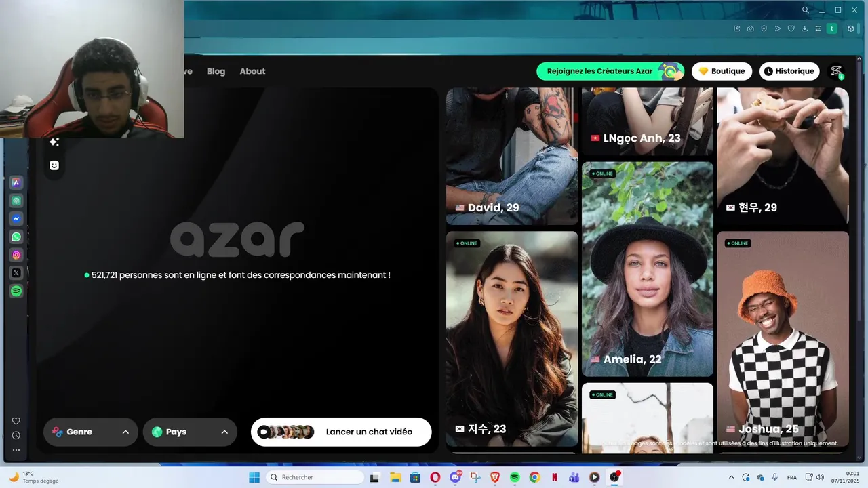The height and width of the screenshot is (488, 868).
Task: Click the 521,721 personnes sont en ligne text
Action: (237, 275)
